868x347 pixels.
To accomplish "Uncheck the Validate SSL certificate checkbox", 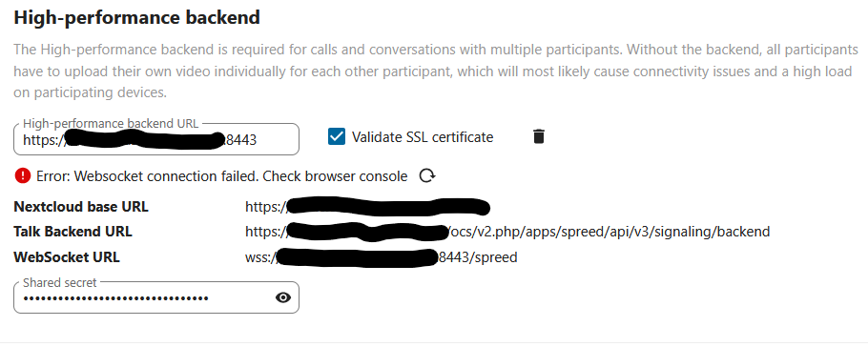I will tap(337, 136).
